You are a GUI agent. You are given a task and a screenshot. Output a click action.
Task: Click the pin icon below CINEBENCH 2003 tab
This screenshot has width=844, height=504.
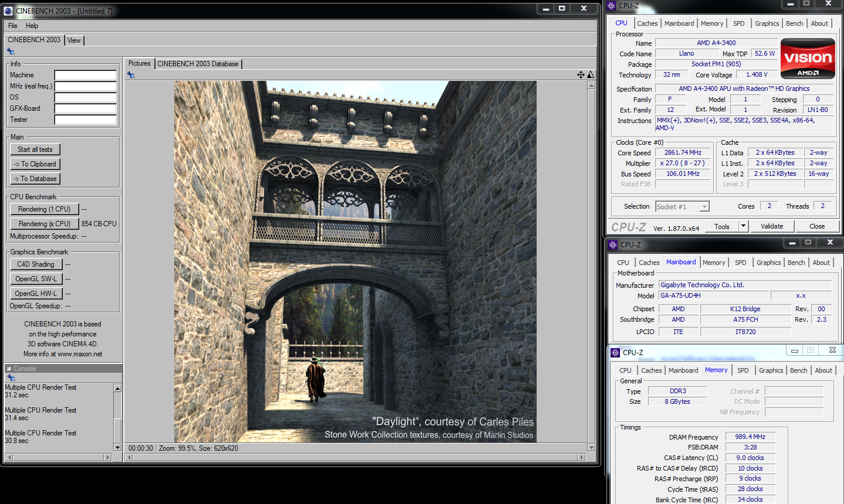point(11,52)
